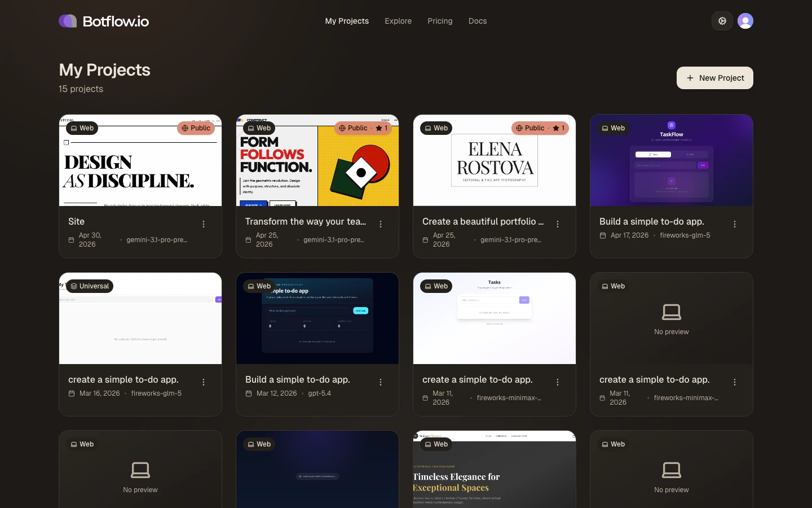The image size is (812, 508).
Task: Click the Web badge on gpt-5.4 to-do card
Action: [x=259, y=286]
